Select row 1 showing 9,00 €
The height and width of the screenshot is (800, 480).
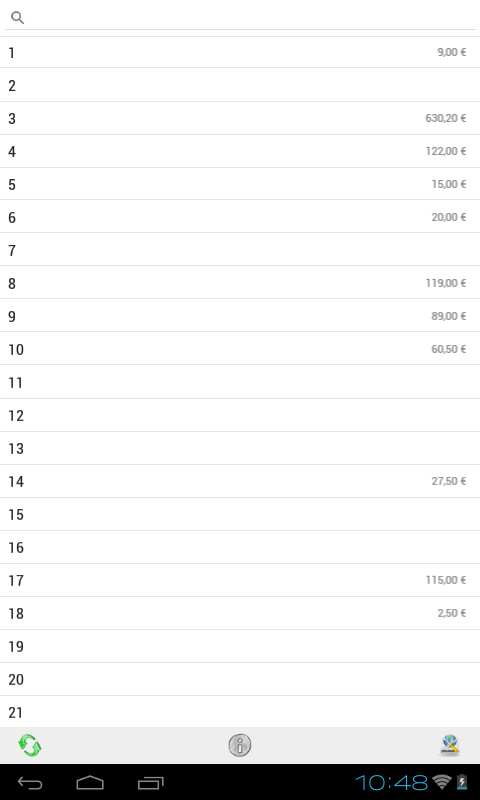click(x=240, y=53)
